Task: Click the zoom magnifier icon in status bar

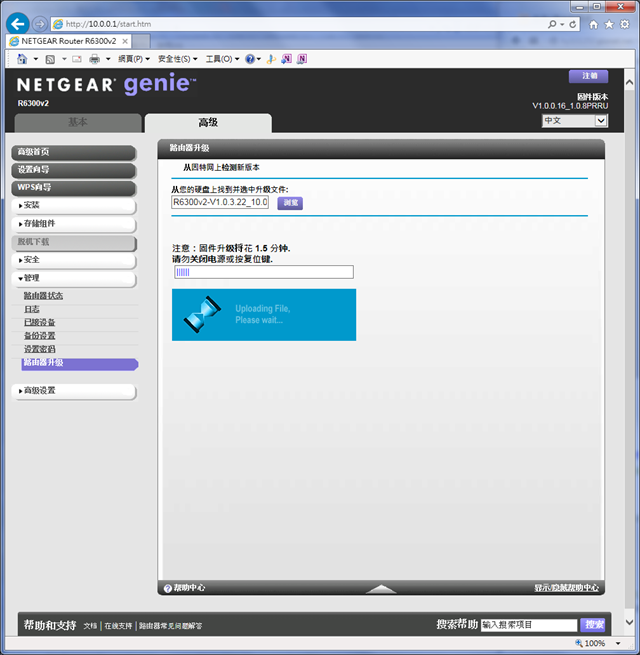Action: coord(579,643)
